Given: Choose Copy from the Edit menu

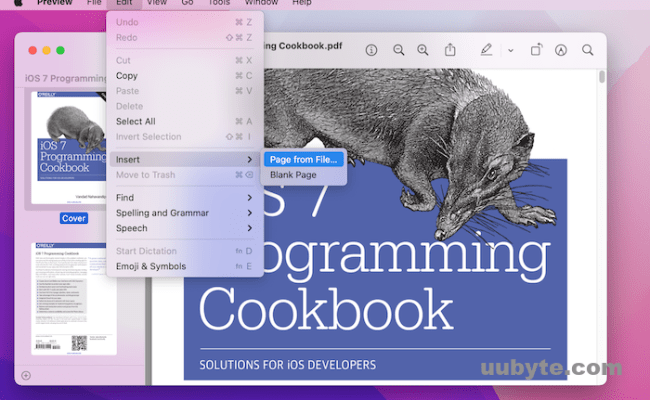Looking at the screenshot, I should (x=185, y=76).
